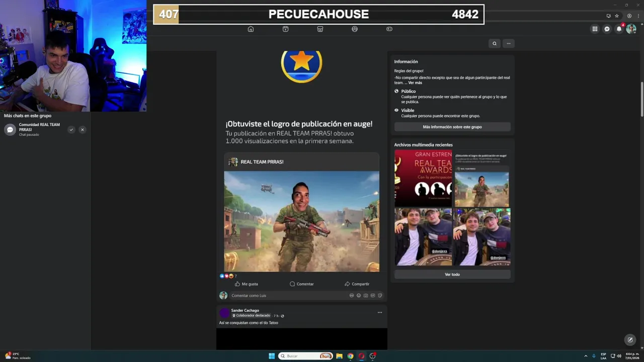The width and height of the screenshot is (644, 362).
Task: Open the Fortnite soldier post image
Action: [302, 221]
